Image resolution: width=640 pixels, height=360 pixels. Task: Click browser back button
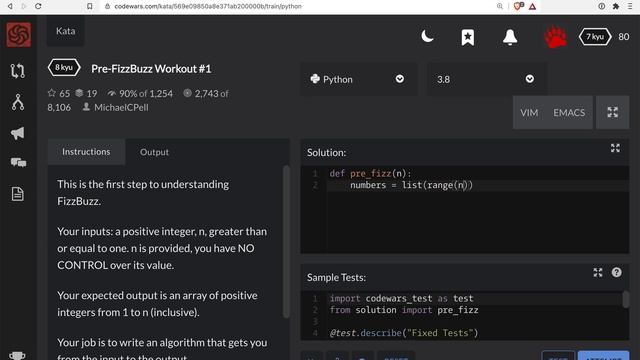pos(10,6)
